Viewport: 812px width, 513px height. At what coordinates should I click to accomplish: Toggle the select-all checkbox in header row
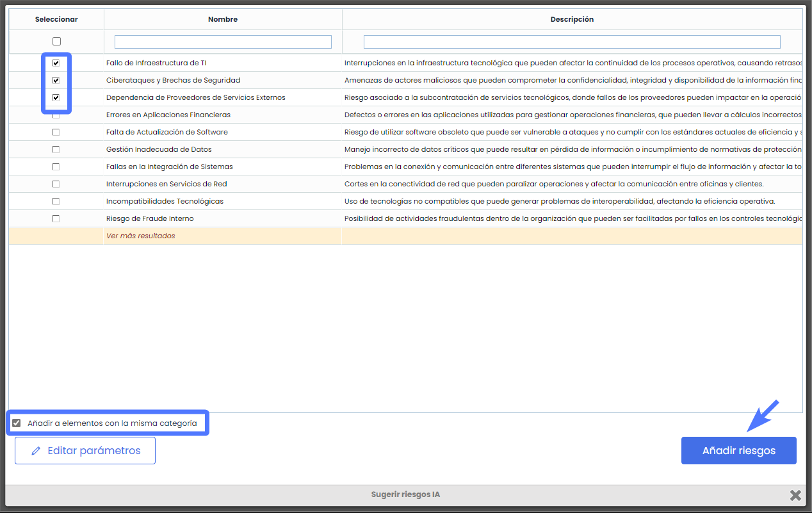(x=56, y=42)
